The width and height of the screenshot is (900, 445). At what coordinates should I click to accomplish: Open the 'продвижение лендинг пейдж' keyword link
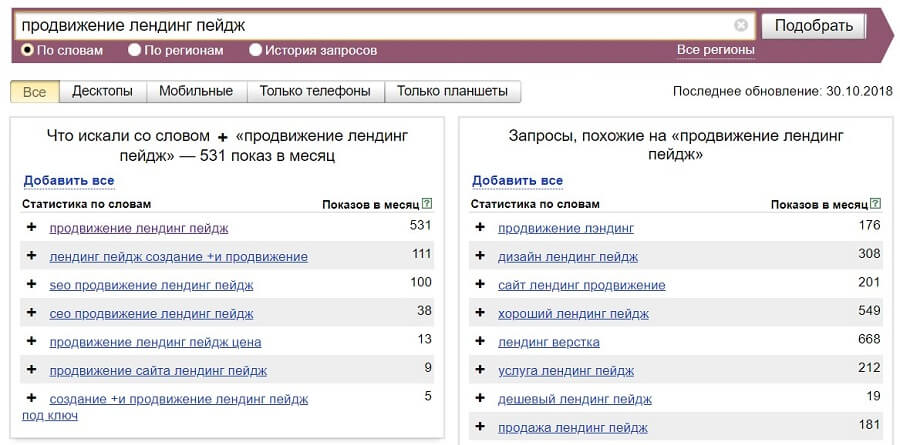pyautogui.click(x=139, y=228)
